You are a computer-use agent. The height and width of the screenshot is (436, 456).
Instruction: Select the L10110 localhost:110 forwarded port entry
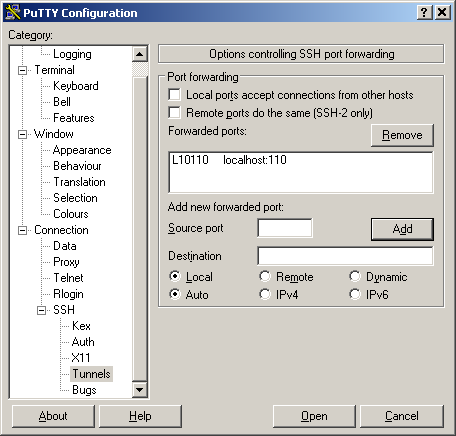(x=229, y=160)
